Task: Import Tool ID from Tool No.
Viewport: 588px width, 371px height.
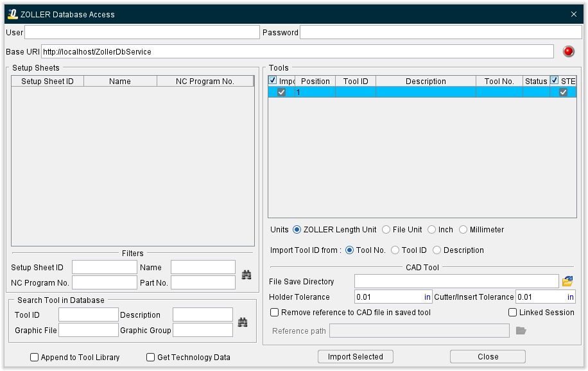Action: pos(349,250)
